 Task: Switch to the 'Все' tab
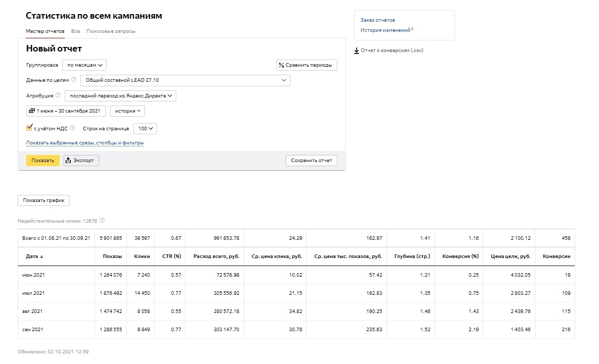(x=75, y=31)
